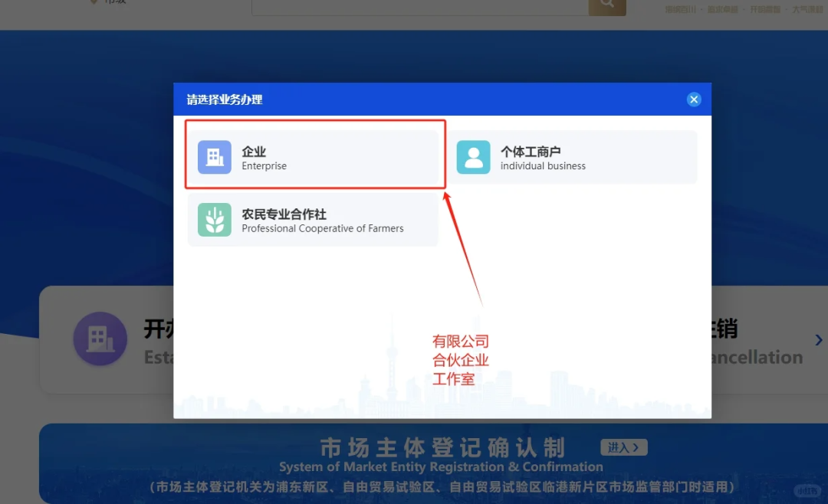
Task: Click the purple Establishment building icon
Action: 100,339
